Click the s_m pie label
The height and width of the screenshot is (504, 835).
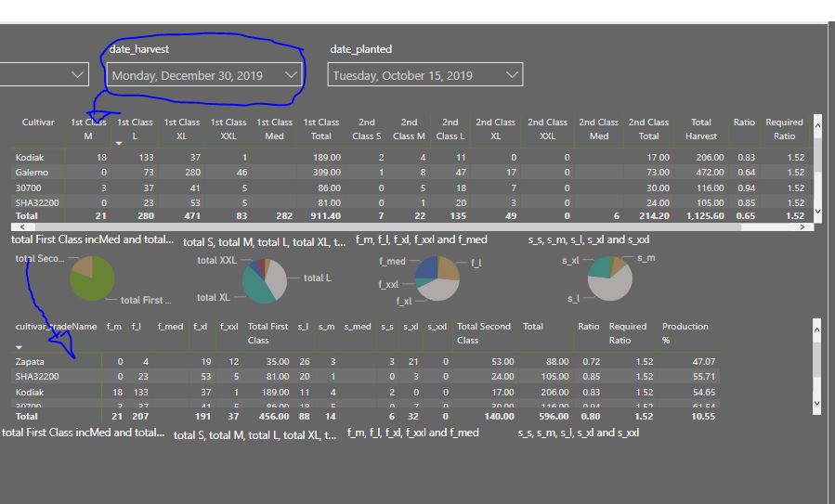pos(646,258)
